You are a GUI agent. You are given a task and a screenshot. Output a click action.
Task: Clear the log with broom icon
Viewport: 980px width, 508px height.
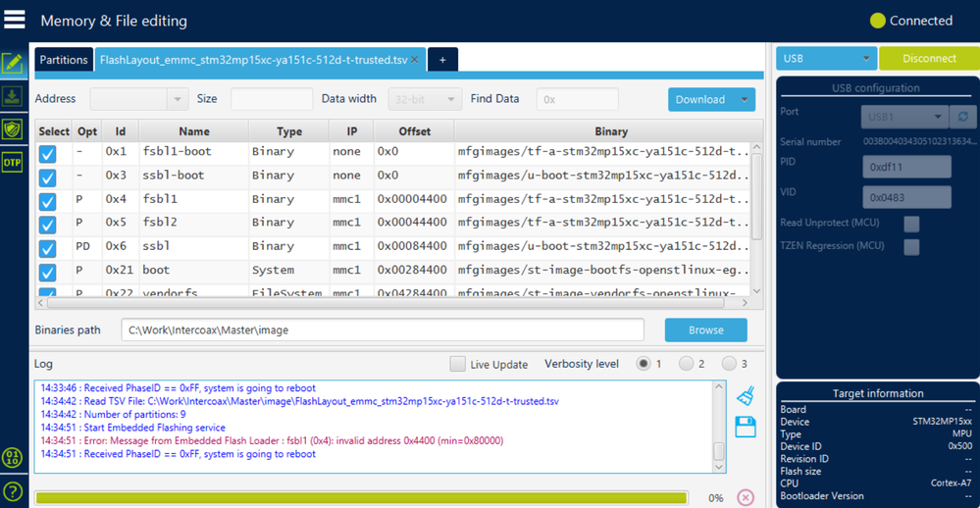click(746, 395)
